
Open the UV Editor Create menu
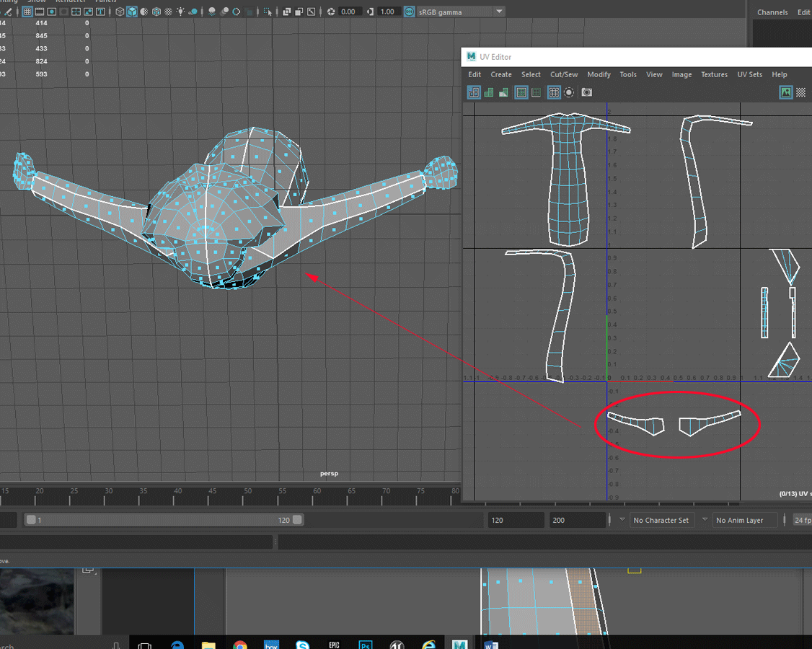click(501, 74)
